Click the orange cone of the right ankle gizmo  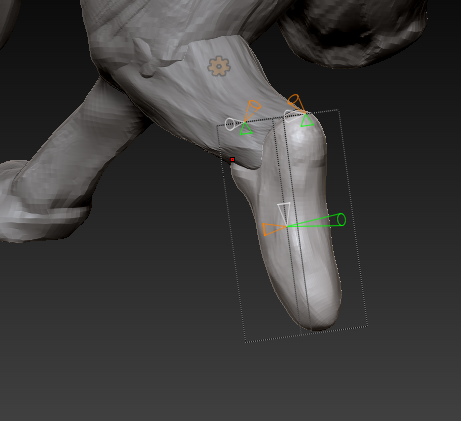[296, 103]
